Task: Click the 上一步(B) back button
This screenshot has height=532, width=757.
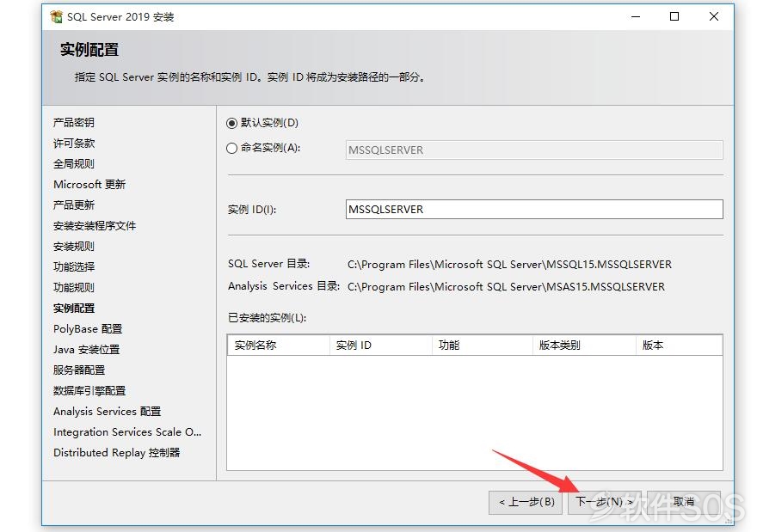Action: pos(526,502)
